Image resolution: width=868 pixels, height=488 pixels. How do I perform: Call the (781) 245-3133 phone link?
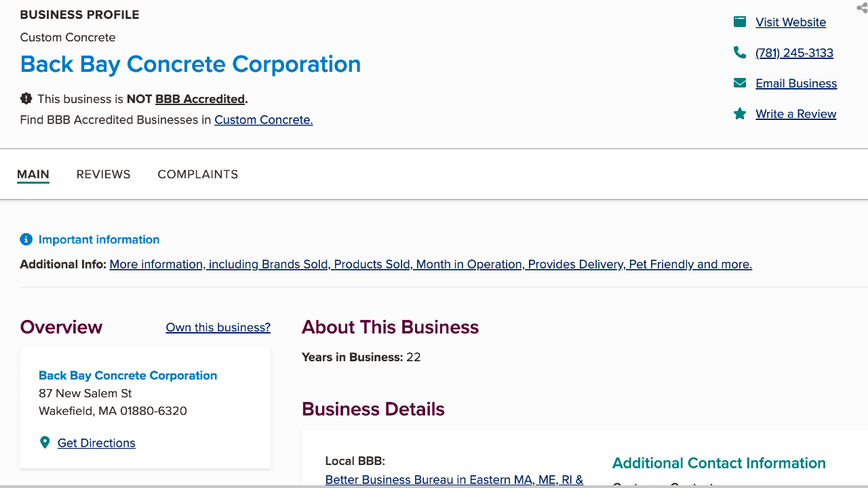[795, 52]
